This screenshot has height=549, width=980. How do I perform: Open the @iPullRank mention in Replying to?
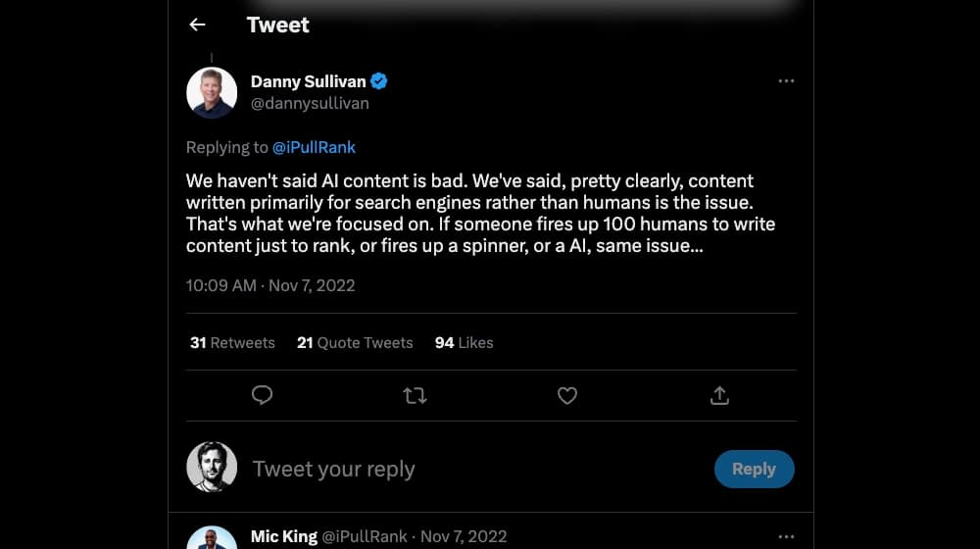314,147
